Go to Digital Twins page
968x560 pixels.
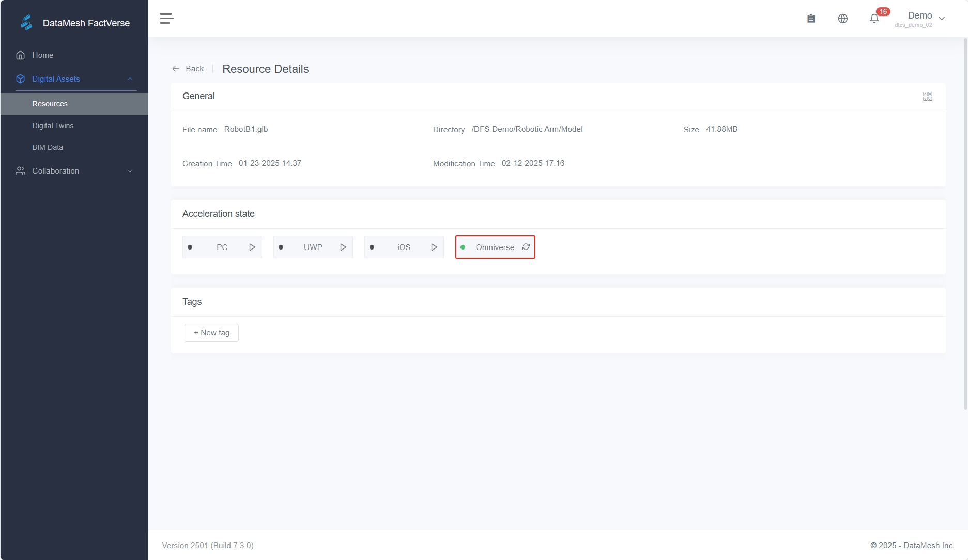click(x=53, y=126)
